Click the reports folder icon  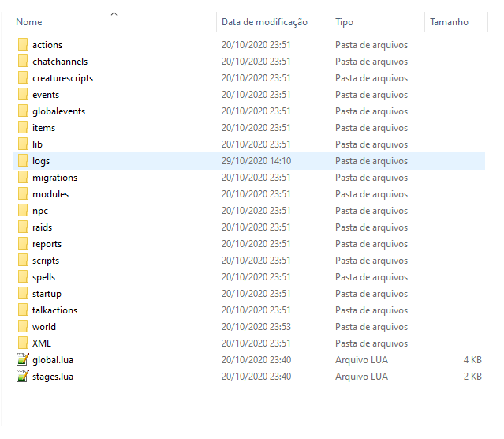tap(23, 244)
